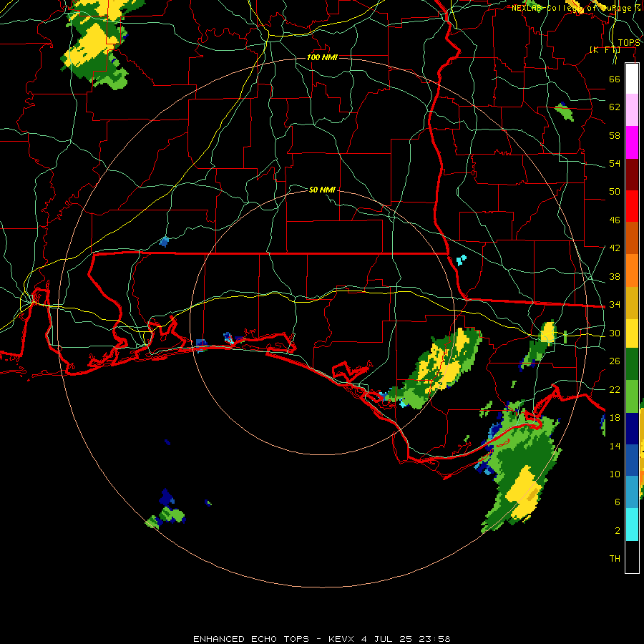Click the yellow legend swatch beside 30
This screenshot has width=644, height=644.
point(632,333)
